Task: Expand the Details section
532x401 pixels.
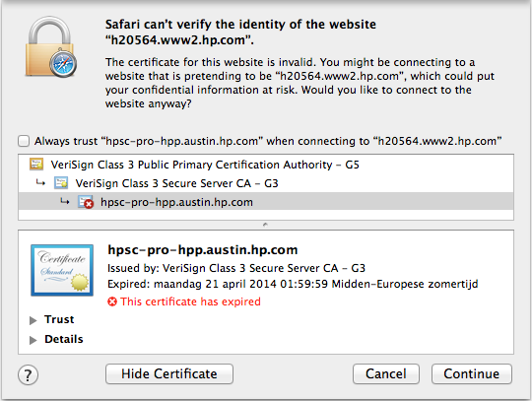Action: [x=33, y=340]
